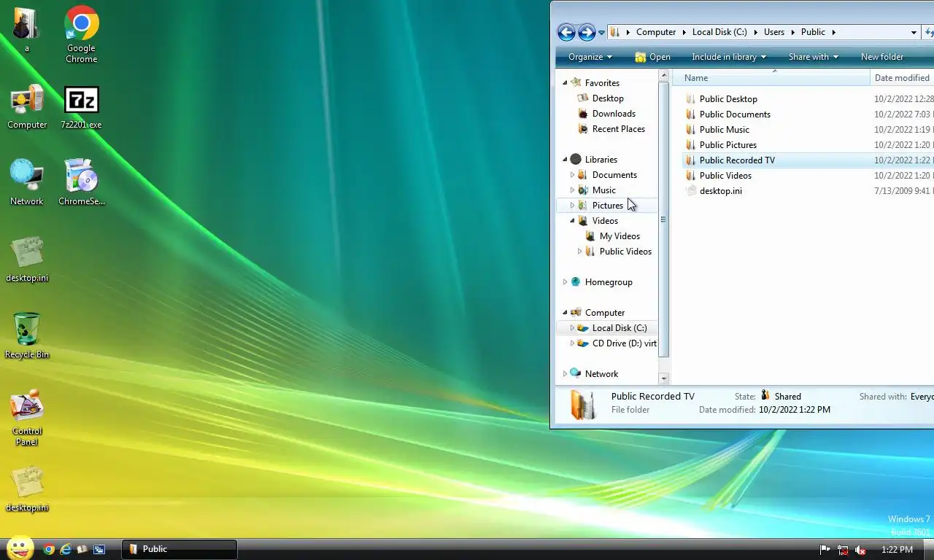Select the 7z2201.exe desktop icon
The image size is (934, 560).
[x=82, y=108]
